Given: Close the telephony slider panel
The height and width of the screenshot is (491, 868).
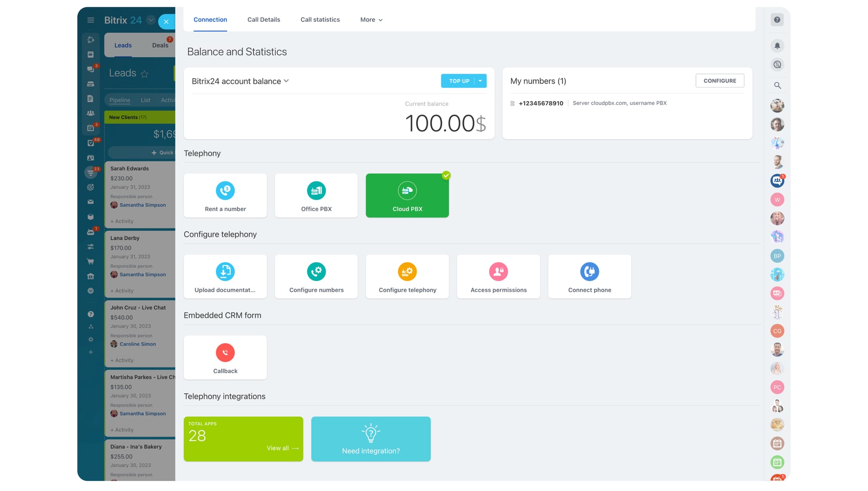Looking at the screenshot, I should click(x=166, y=22).
